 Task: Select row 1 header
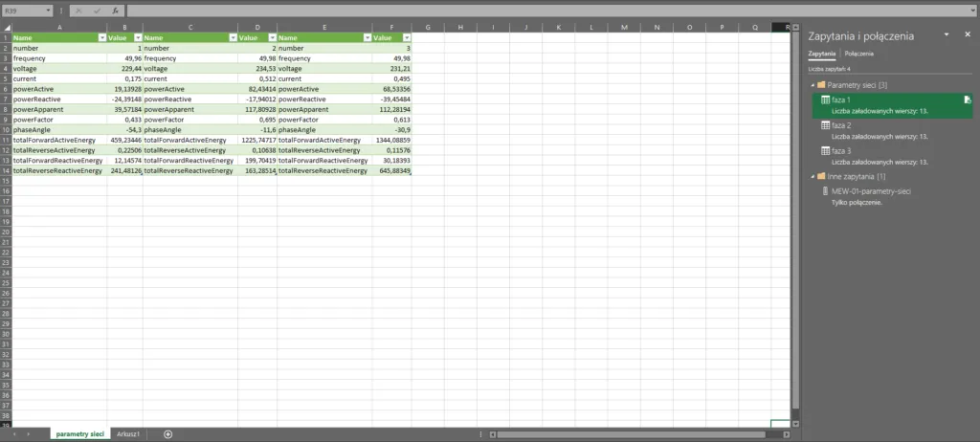6,37
